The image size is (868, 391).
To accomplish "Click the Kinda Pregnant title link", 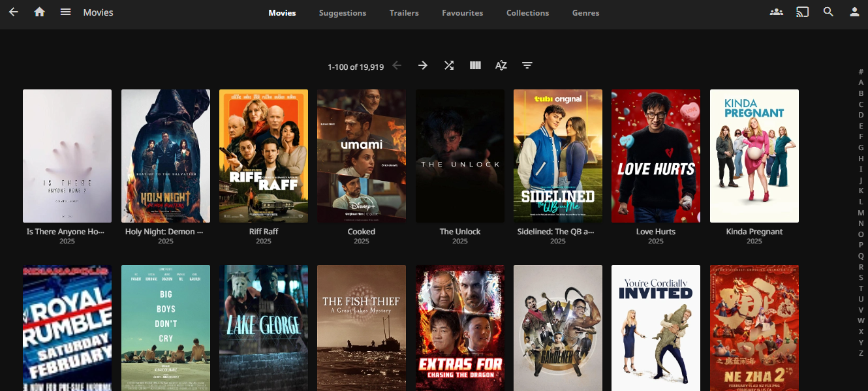I will [754, 232].
